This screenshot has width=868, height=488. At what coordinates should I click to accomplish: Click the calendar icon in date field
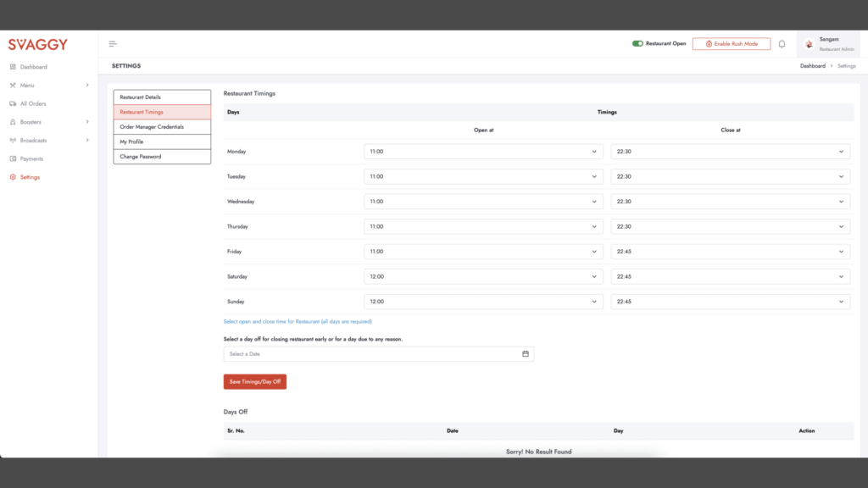[x=525, y=354]
